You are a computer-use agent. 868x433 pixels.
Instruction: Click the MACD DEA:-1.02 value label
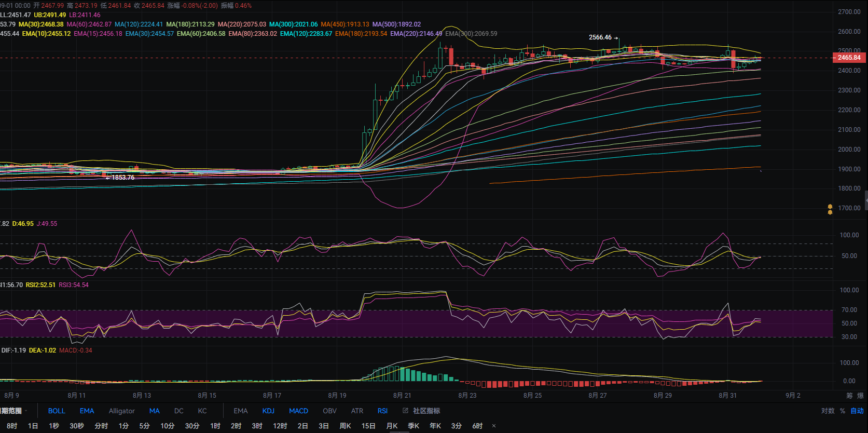(43, 350)
